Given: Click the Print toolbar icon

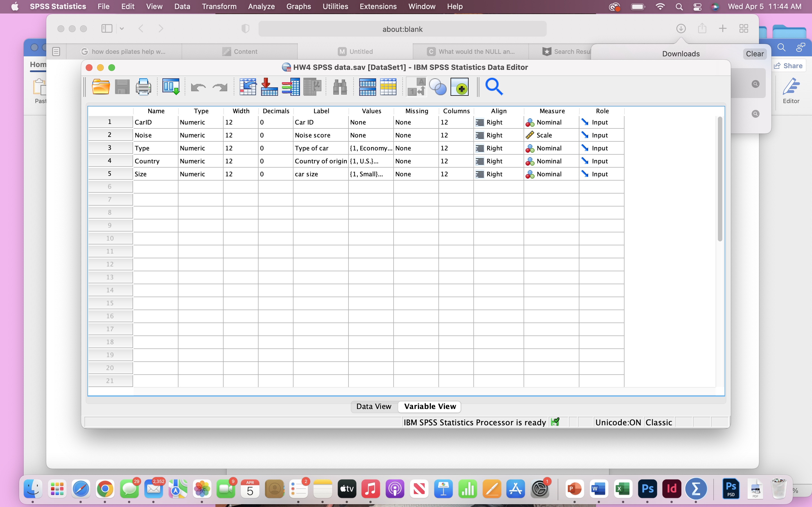Looking at the screenshot, I should (143, 87).
